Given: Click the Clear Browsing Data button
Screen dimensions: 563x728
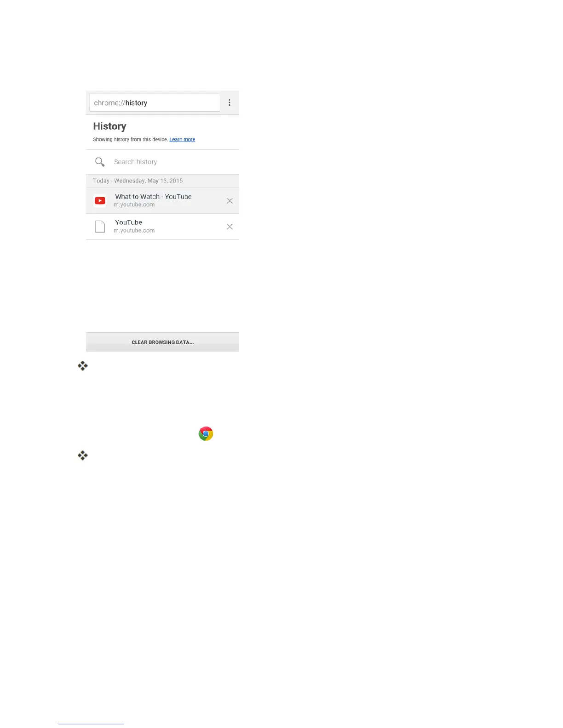Looking at the screenshot, I should tap(162, 342).
